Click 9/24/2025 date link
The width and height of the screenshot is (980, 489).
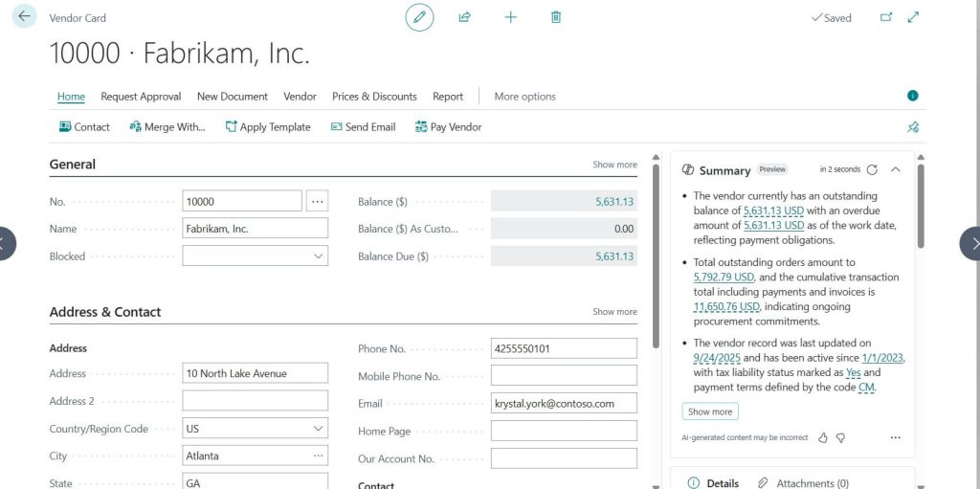717,358
